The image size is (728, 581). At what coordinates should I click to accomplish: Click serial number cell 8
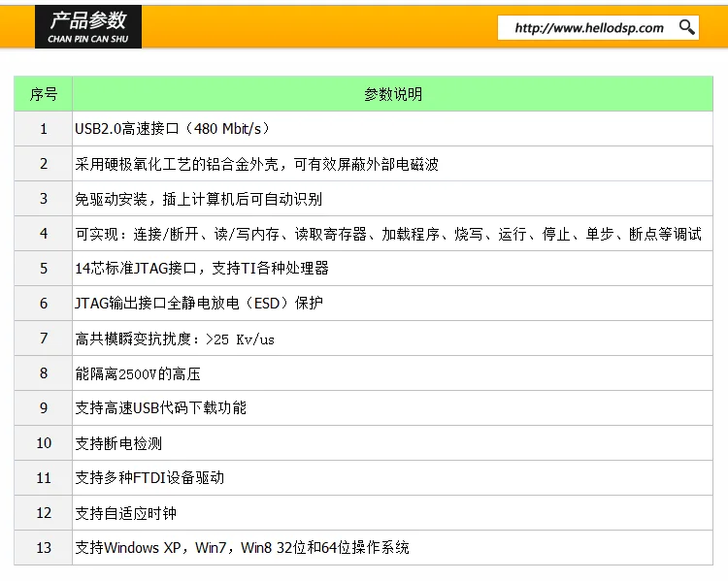point(43,373)
